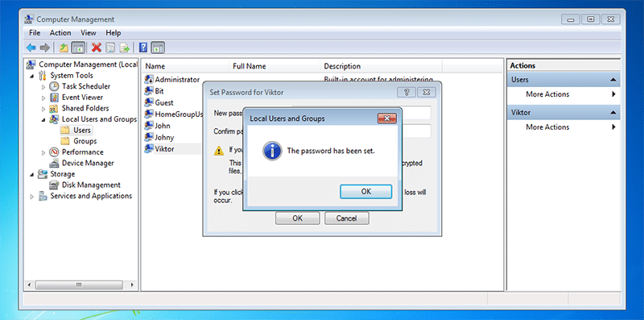Open the File menu

[35, 33]
